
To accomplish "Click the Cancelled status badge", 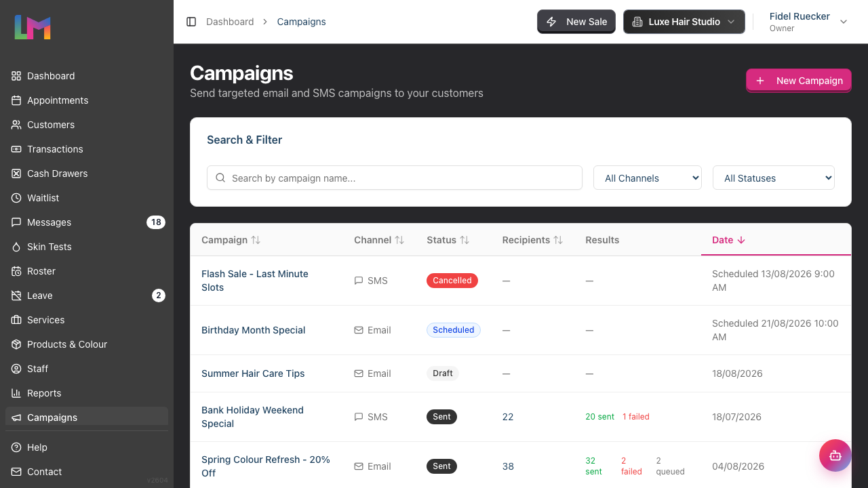I will point(452,281).
